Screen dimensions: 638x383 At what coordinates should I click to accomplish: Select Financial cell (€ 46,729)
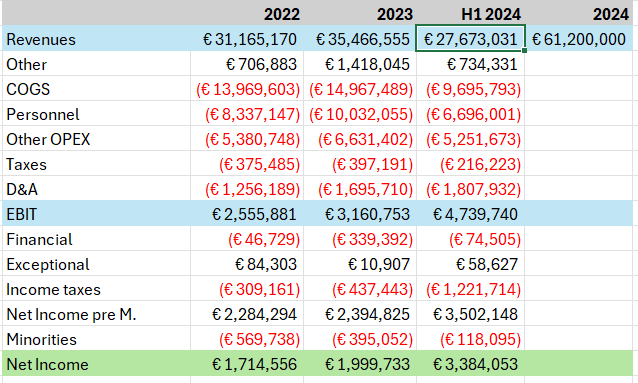(247, 239)
